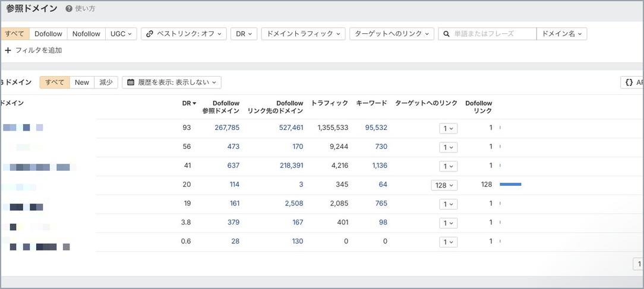Click the blue bar in 128 links row
The height and width of the screenshot is (289, 644).
click(510, 185)
